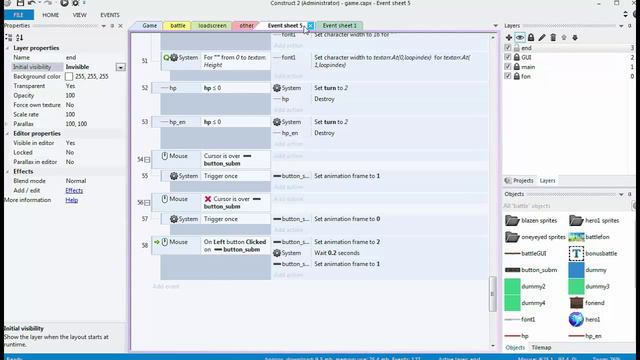Click the save icon in title bar
The image size is (640, 360).
[20, 3]
